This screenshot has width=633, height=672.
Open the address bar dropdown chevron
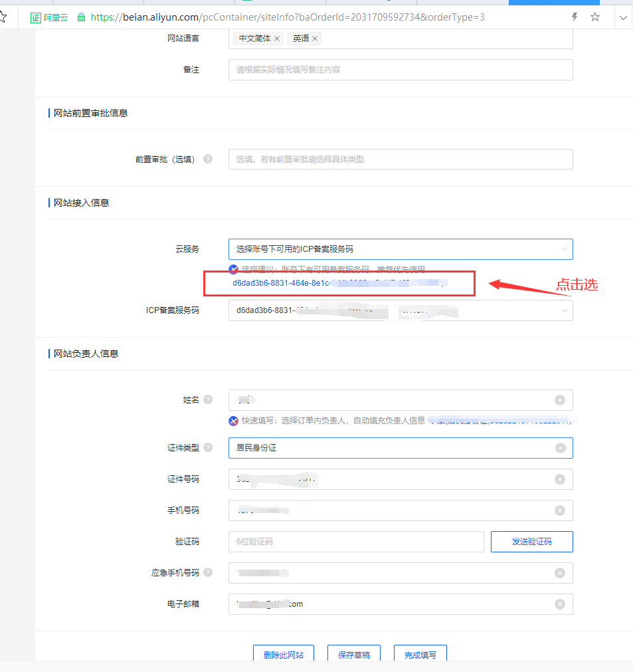point(623,17)
